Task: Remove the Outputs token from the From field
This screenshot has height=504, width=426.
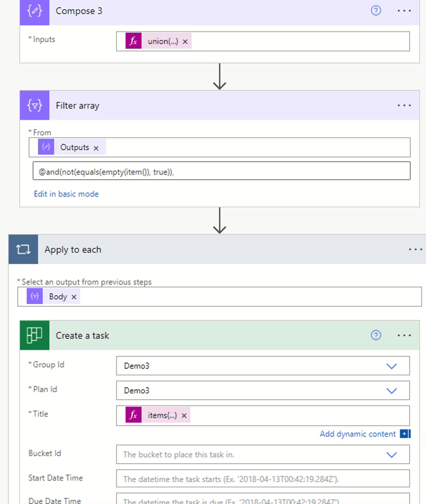Action: pos(96,147)
